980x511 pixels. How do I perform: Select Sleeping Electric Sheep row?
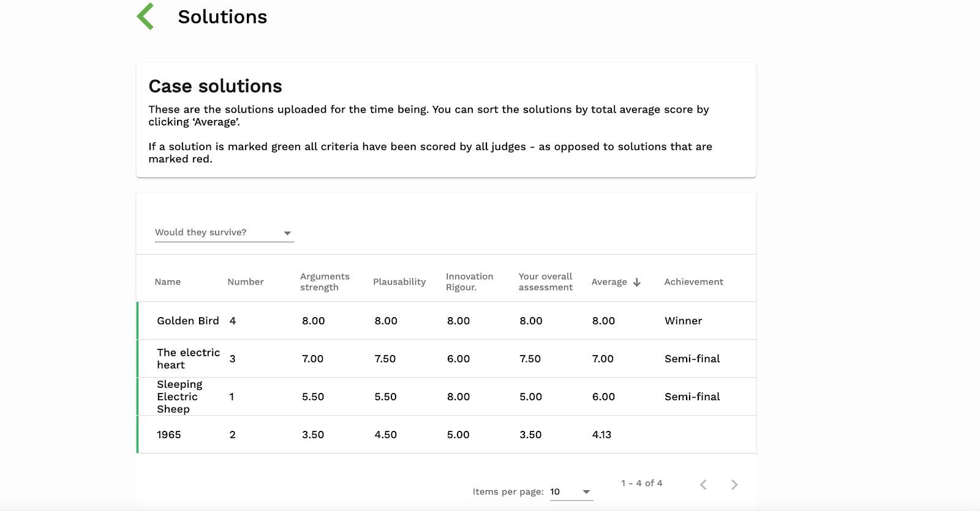[x=179, y=397]
